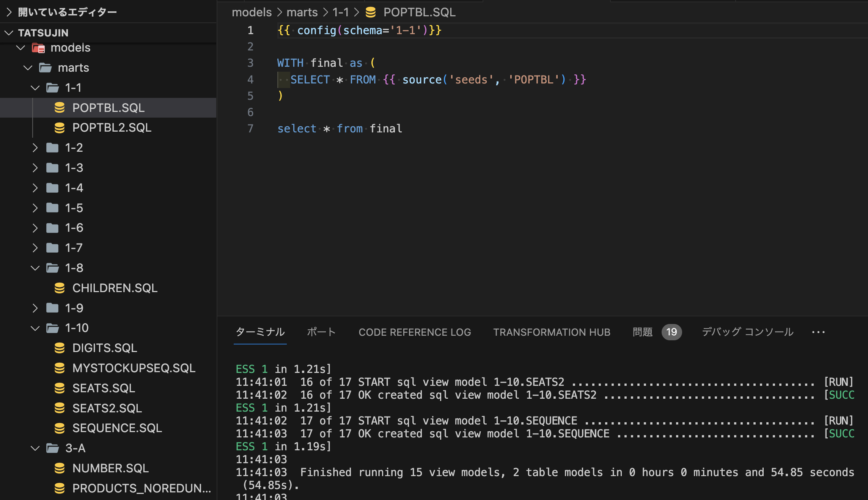This screenshot has width=868, height=500.
Task: Collapse the 1-10 folder
Action: (35, 328)
